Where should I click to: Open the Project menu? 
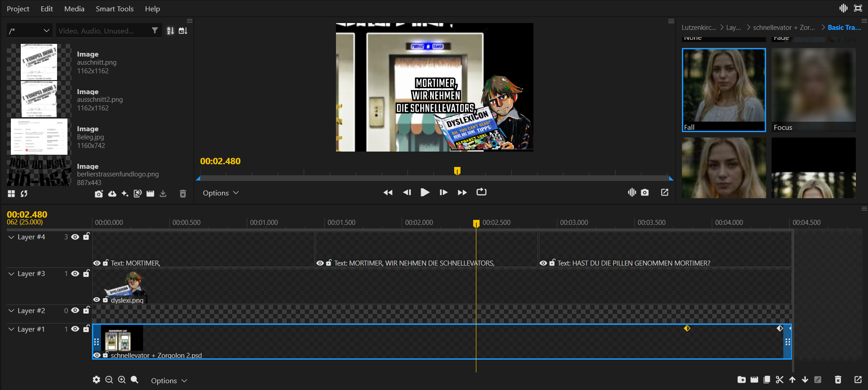coord(18,9)
